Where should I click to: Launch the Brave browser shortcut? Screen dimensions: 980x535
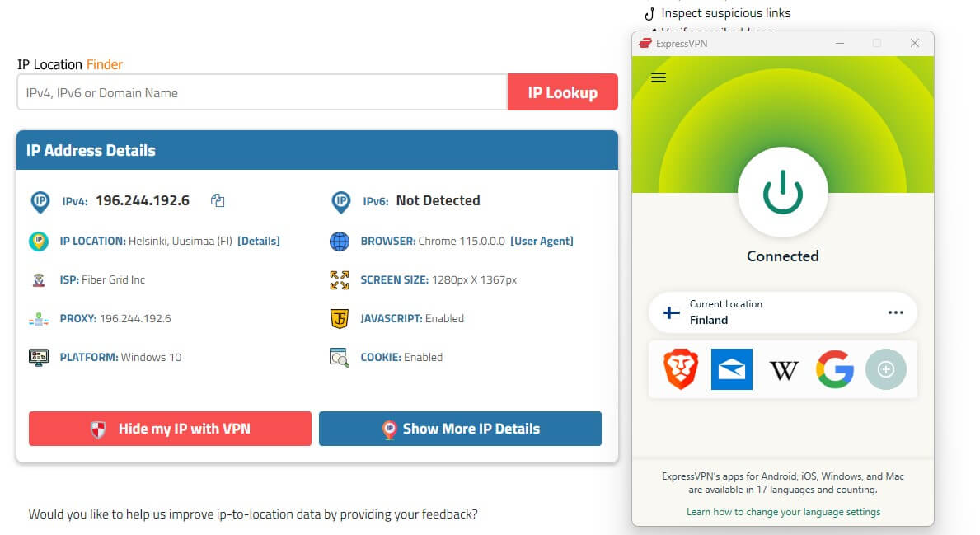pos(681,369)
